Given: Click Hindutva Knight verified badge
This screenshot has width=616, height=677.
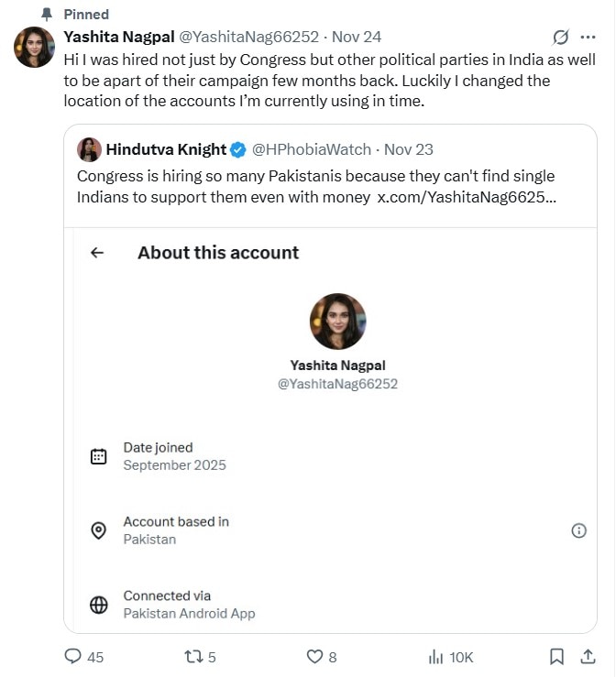Looking at the screenshot, I should pyautogui.click(x=237, y=149).
